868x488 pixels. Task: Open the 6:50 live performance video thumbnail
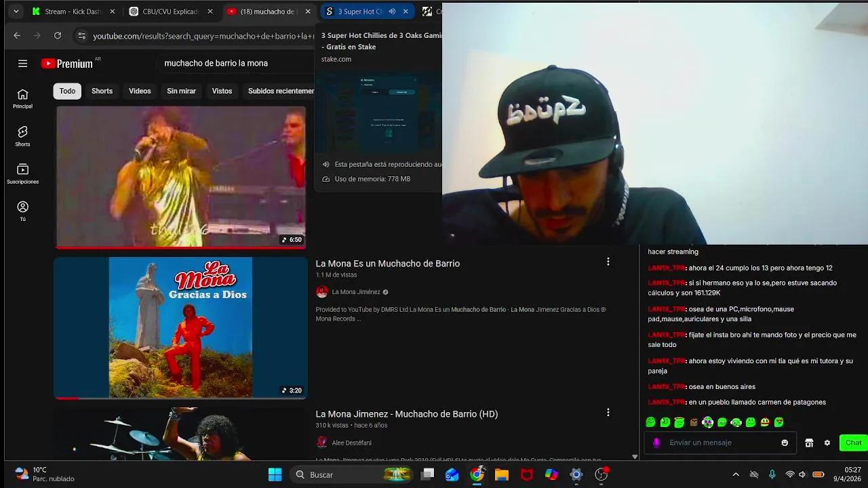coord(180,177)
